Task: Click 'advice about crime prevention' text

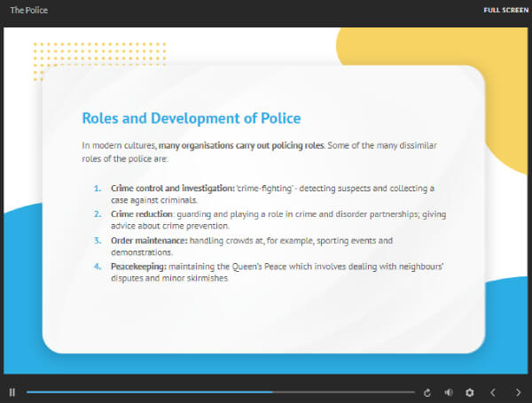Action: pyautogui.click(x=169, y=226)
